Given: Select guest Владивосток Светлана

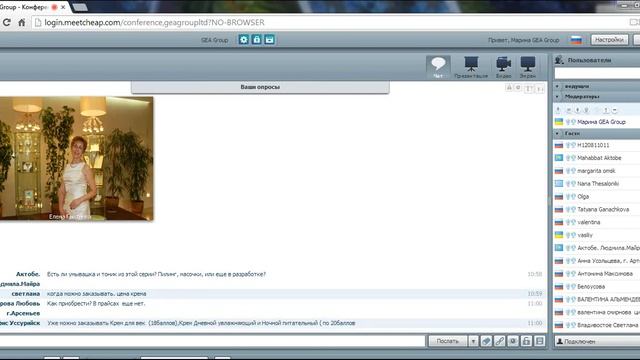Looking at the screenshot, I should [607, 325].
